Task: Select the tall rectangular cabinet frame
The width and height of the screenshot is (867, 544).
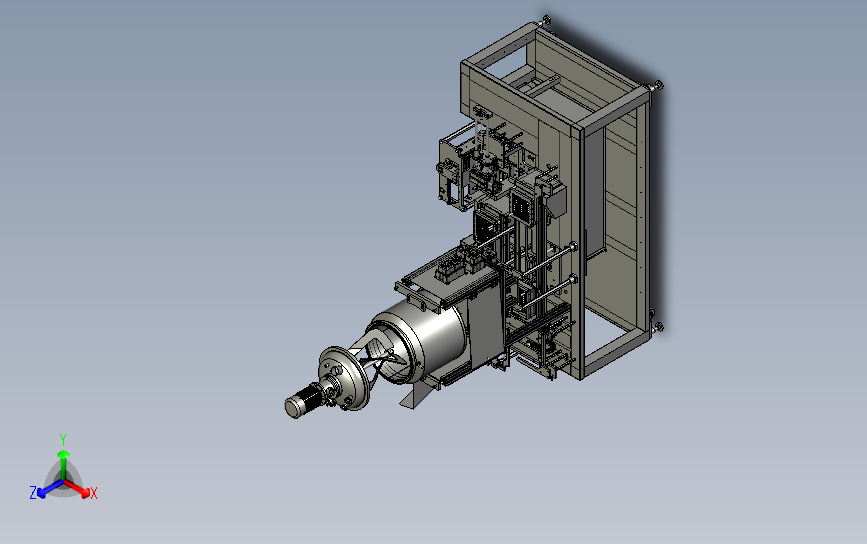Action: (x=558, y=199)
